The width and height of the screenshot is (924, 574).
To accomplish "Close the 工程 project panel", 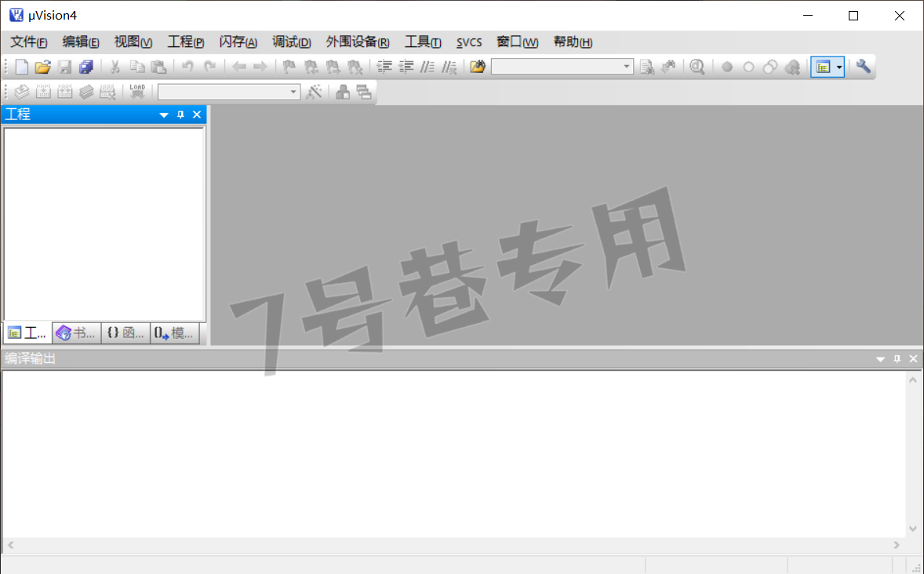I will tap(197, 115).
